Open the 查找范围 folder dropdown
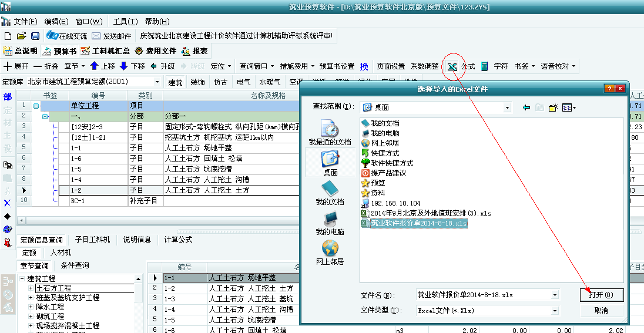Image resolution: width=644 pixels, height=333 pixels. 507,107
